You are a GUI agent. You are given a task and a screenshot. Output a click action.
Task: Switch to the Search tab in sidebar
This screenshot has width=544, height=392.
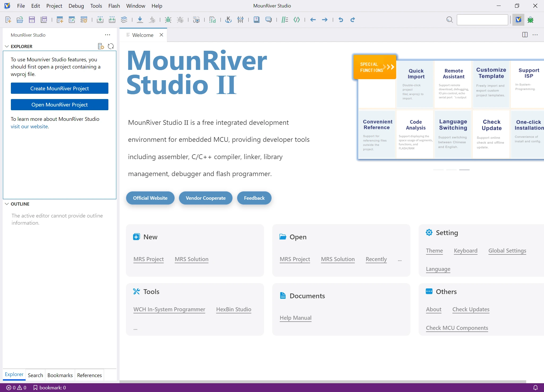click(x=35, y=375)
